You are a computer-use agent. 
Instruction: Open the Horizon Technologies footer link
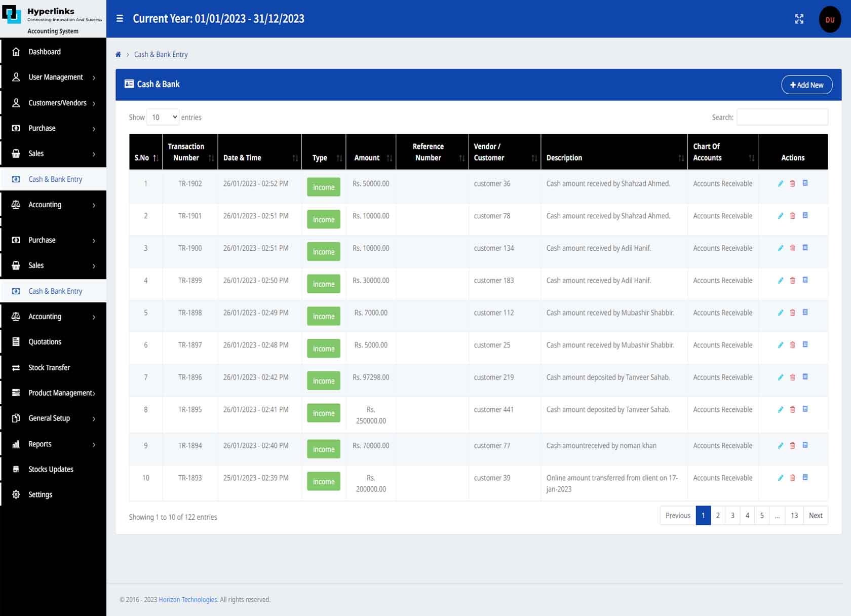(188, 599)
